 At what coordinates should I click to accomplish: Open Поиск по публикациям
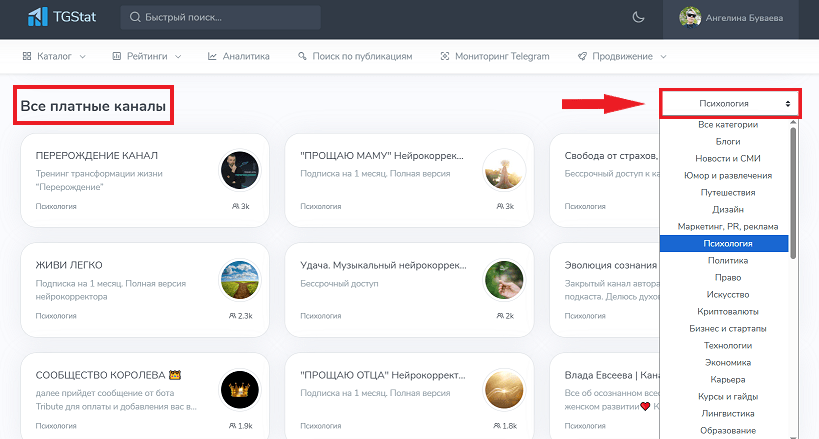355,56
